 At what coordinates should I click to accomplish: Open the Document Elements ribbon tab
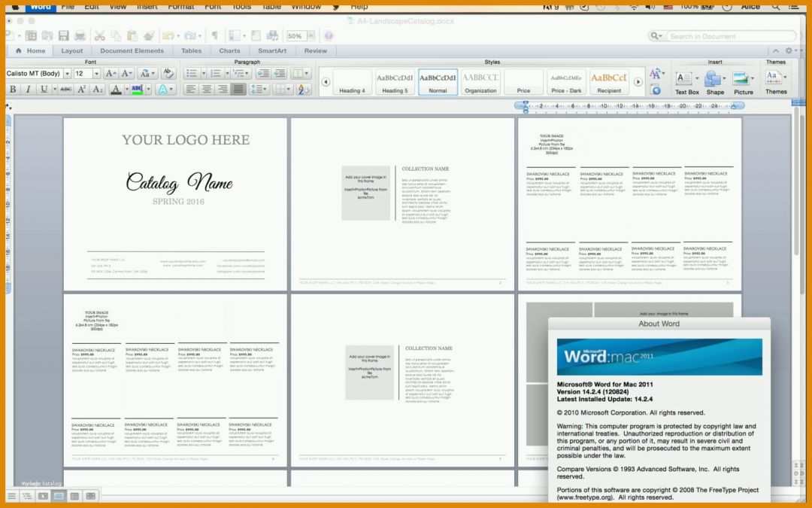(x=132, y=51)
